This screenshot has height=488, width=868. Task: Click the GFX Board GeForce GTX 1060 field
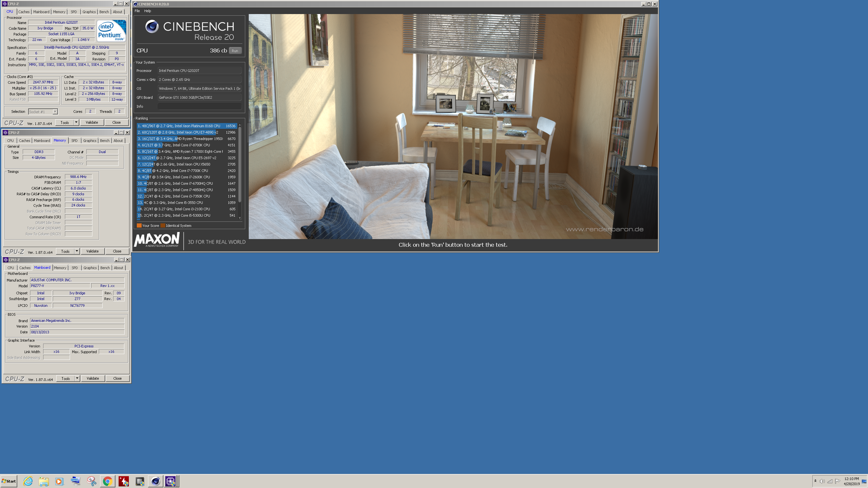click(199, 97)
